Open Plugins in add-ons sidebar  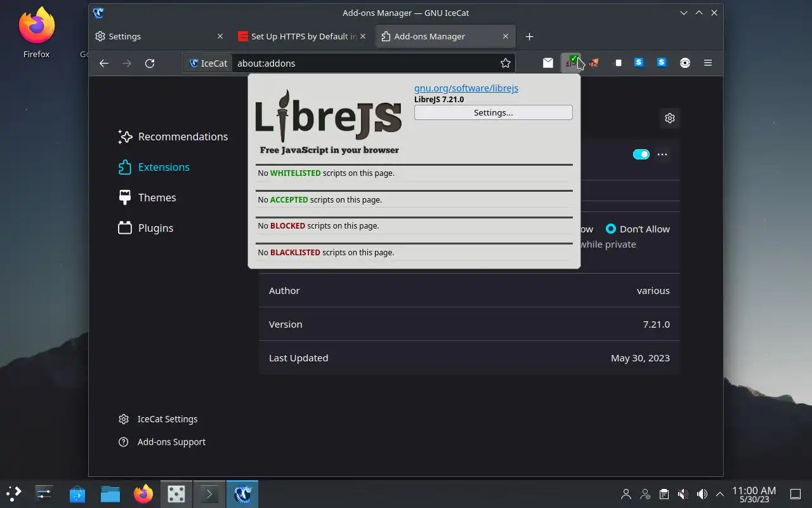(x=145, y=228)
